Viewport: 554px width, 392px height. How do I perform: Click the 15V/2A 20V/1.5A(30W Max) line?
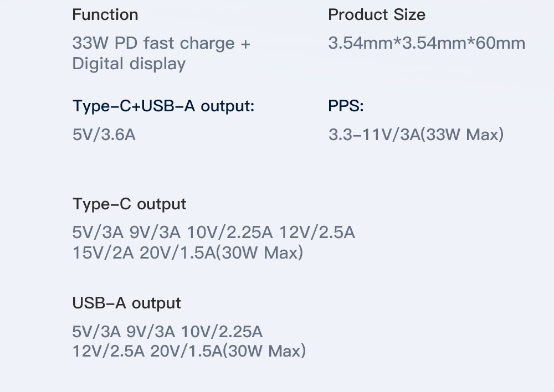tap(188, 253)
